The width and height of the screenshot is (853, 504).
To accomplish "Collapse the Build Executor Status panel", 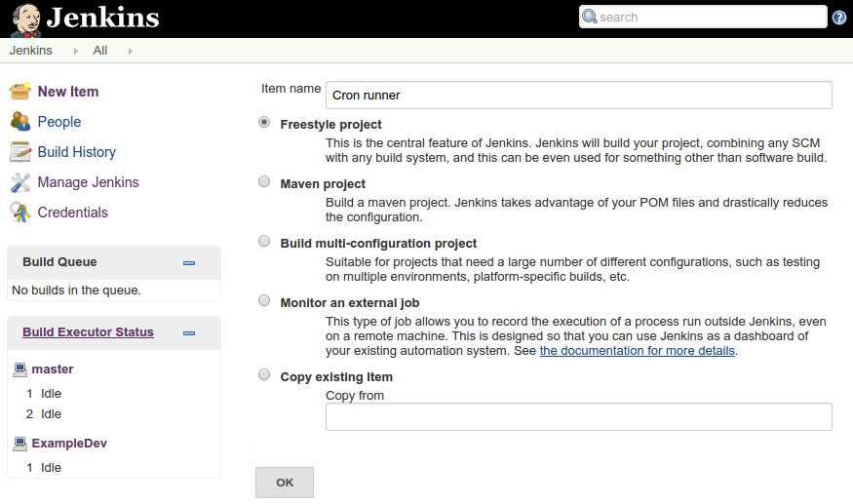I will pyautogui.click(x=189, y=333).
